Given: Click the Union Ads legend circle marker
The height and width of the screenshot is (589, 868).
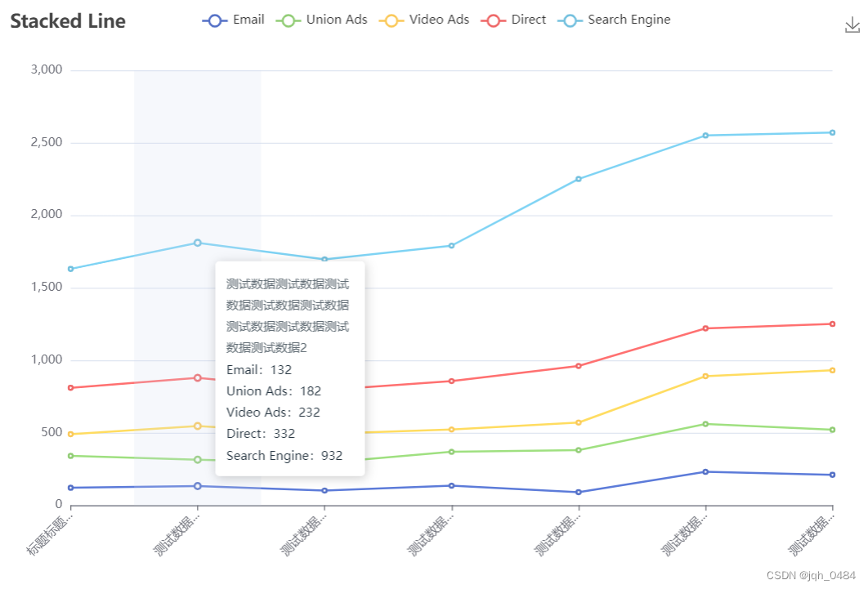Looking at the screenshot, I should (x=290, y=20).
